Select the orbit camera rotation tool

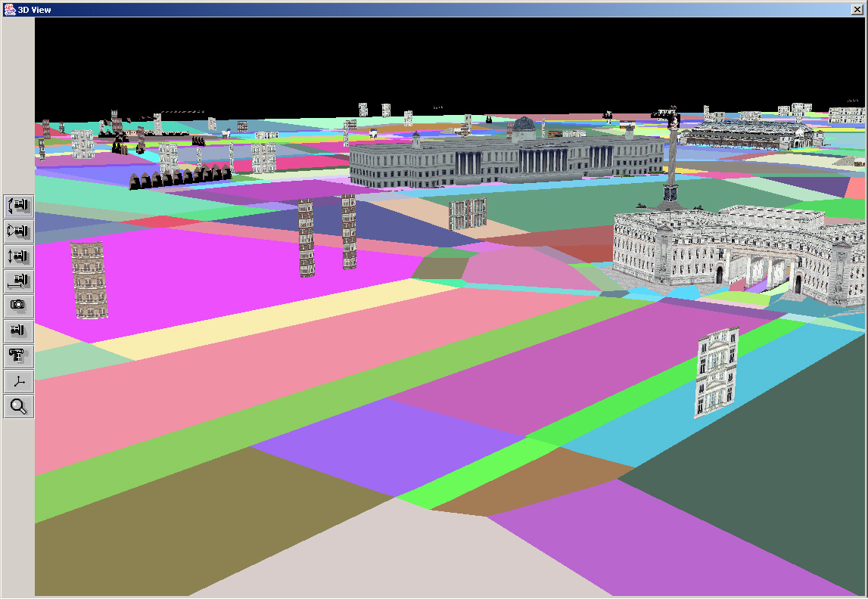point(18,206)
